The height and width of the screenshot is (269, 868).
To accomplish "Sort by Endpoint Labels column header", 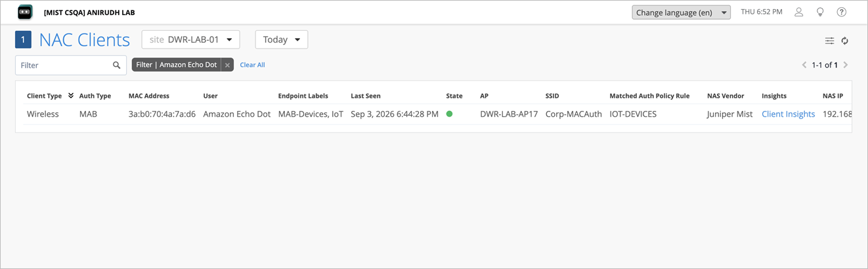I will (303, 96).
